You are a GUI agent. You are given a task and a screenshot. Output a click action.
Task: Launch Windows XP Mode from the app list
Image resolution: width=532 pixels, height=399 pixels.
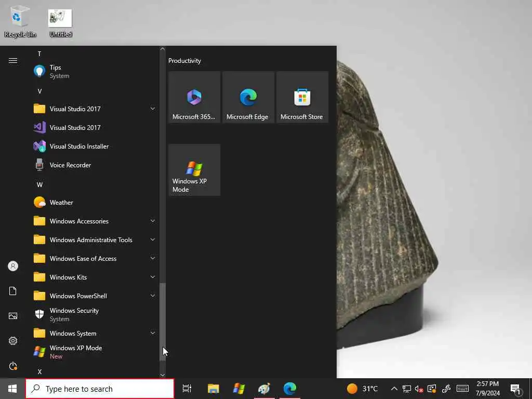(95, 352)
